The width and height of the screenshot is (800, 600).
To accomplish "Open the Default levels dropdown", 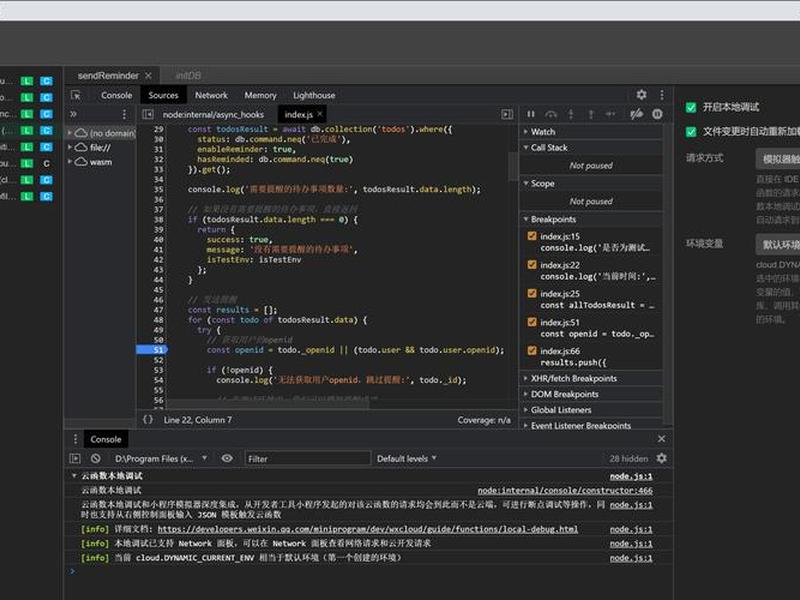I will (x=407, y=458).
